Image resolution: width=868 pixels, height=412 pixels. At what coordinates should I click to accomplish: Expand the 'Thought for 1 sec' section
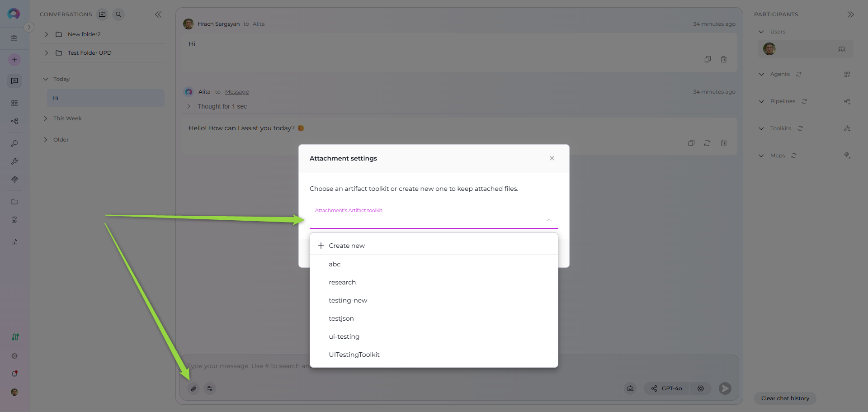point(189,106)
